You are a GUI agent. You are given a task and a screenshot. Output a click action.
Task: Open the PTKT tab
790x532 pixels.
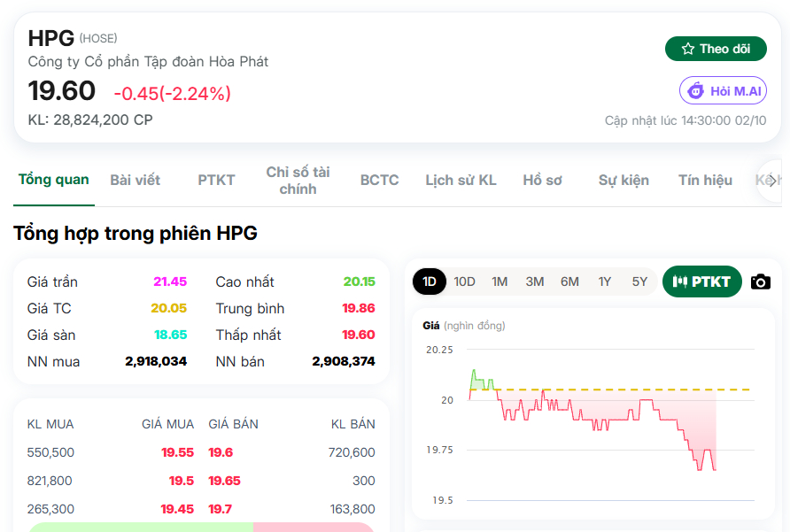[216, 180]
